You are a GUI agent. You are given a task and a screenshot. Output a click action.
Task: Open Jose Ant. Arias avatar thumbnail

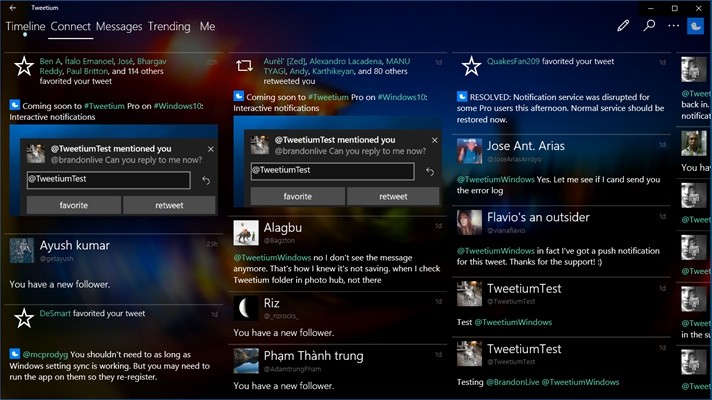(469, 151)
